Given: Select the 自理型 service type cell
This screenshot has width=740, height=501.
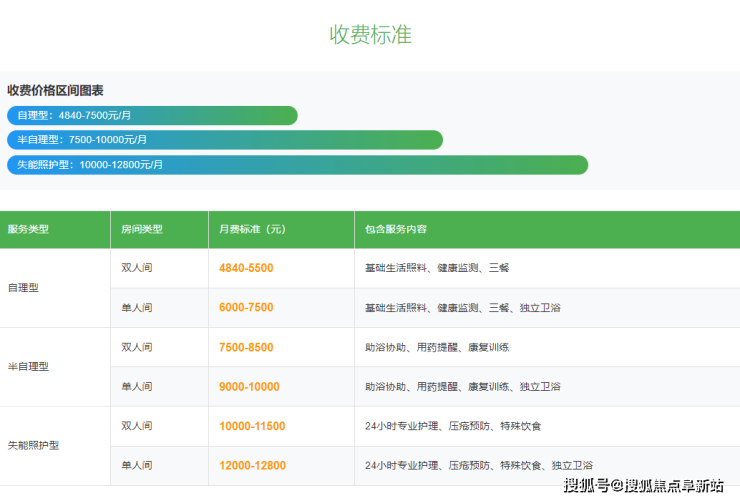Looking at the screenshot, I should point(23,288).
